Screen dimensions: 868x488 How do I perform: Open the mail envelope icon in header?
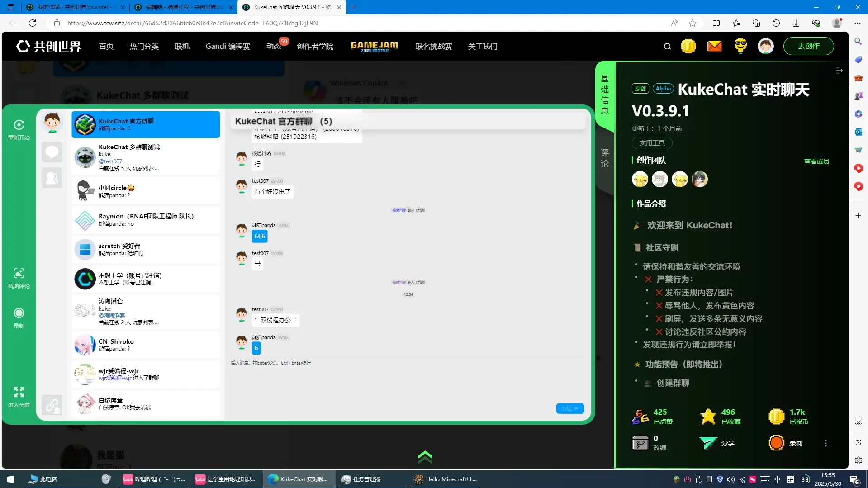[715, 46]
